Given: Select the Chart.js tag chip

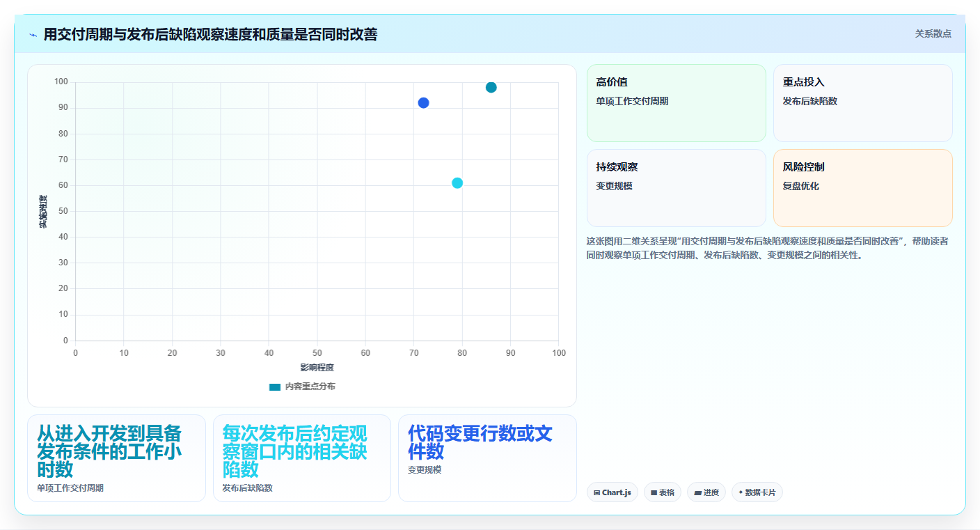Looking at the screenshot, I should coord(612,492).
